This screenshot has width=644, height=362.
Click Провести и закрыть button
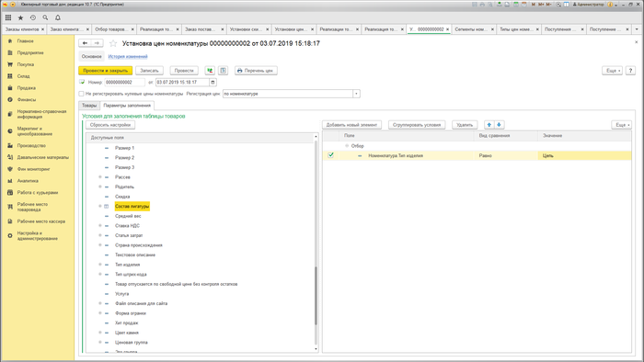105,71
